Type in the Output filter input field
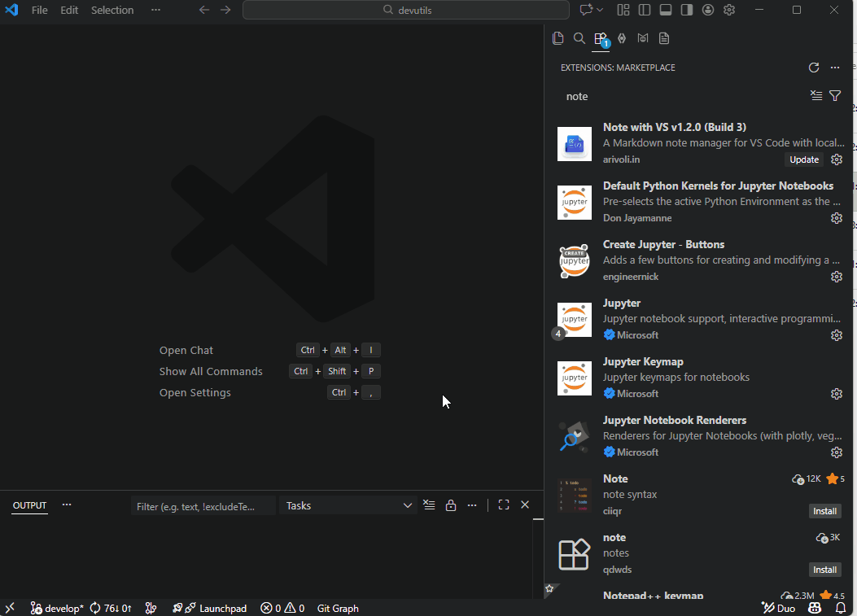This screenshot has height=616, width=857. pyautogui.click(x=203, y=505)
